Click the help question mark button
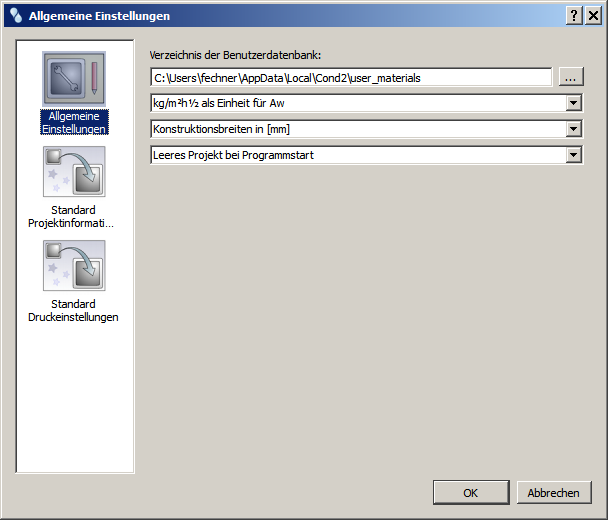This screenshot has width=608, height=520. pos(574,16)
